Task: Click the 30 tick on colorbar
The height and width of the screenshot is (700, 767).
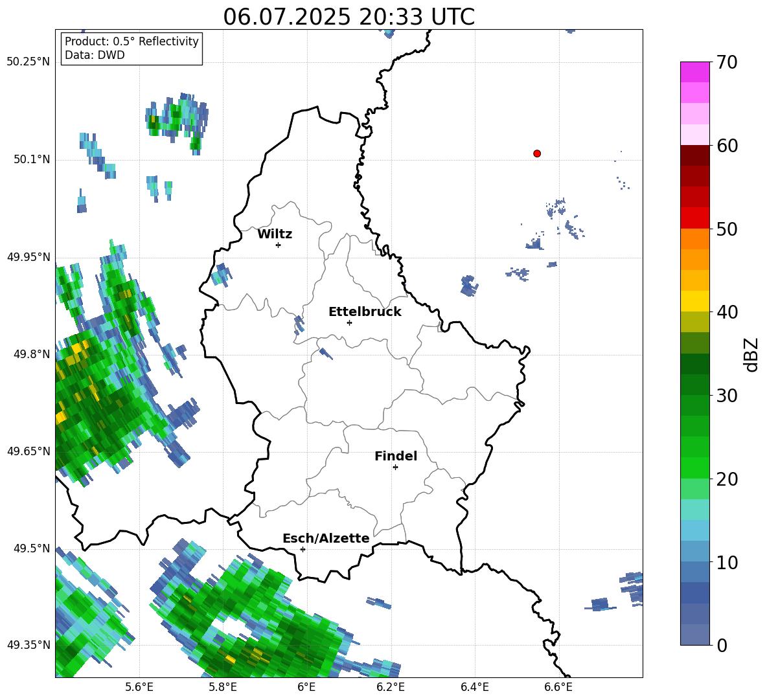Action: pos(727,396)
